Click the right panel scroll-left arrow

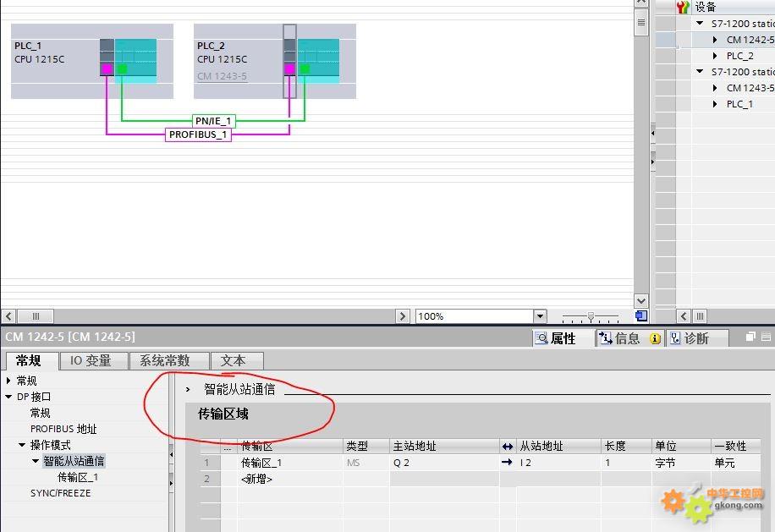pos(684,315)
